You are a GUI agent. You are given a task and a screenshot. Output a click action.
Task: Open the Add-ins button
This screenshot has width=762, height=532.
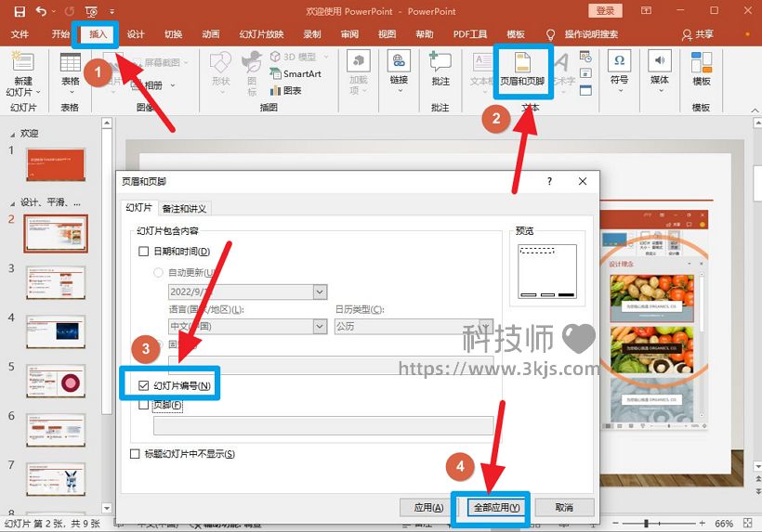[359, 71]
